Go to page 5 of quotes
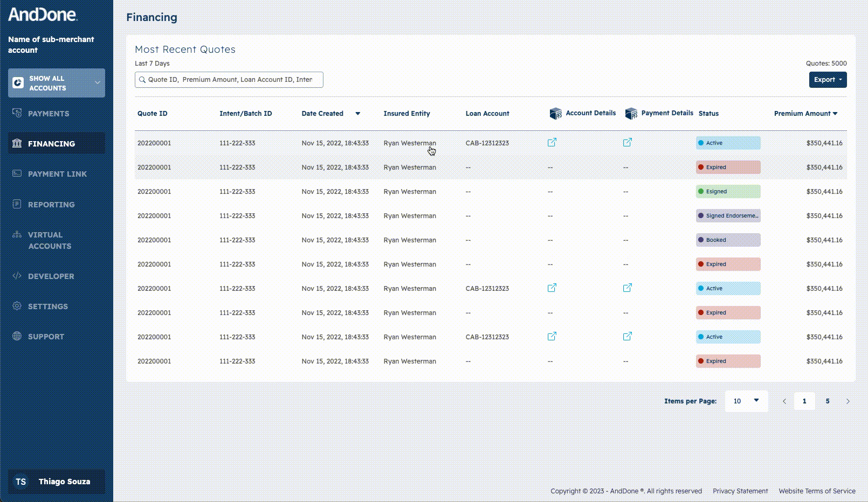Image resolution: width=868 pixels, height=502 pixels. 828,401
